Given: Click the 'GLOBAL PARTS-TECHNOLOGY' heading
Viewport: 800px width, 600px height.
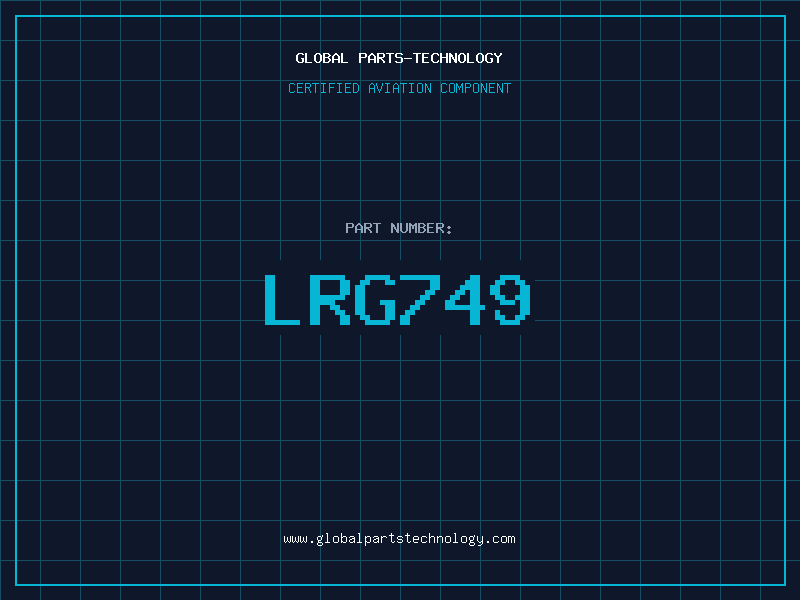Looking at the screenshot, I should [x=399, y=58].
